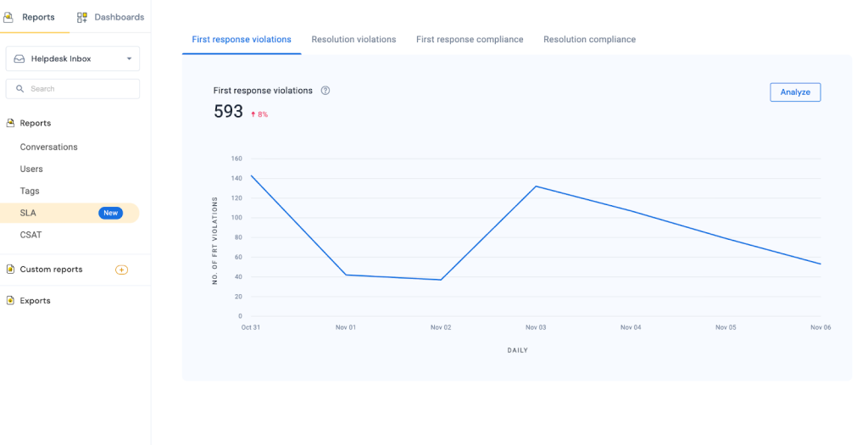This screenshot has height=445, width=868.
Task: Select the First response violations tab
Action: pos(242,39)
